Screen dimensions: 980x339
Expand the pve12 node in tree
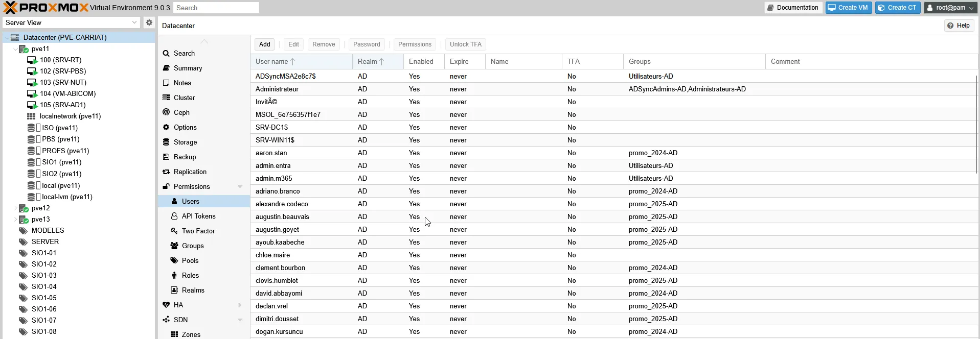click(15, 208)
